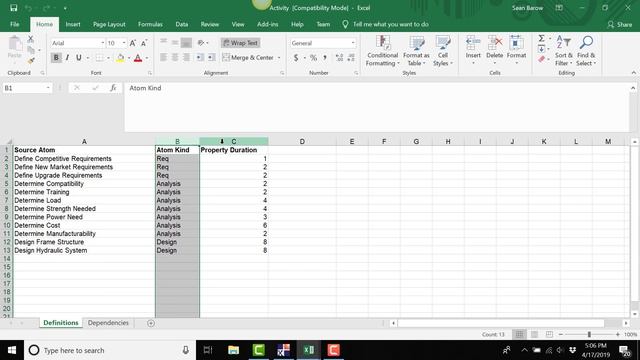Switch to Page Break Preview icon

tap(549, 334)
